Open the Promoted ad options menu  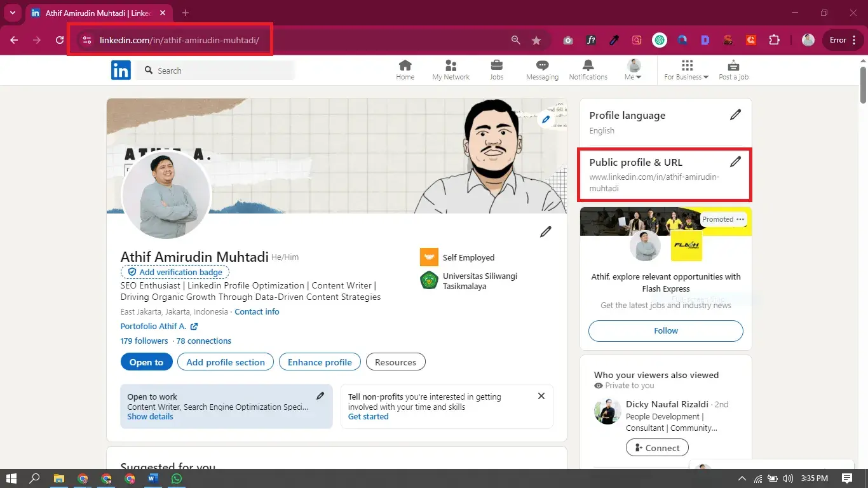[x=740, y=219]
